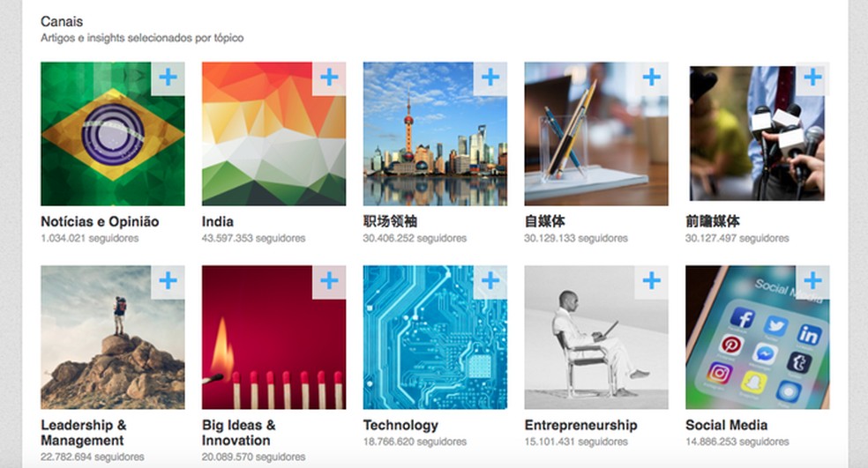This screenshot has height=468, width=868.
Task: Add the 自媒体 channel using plus icon
Action: (x=652, y=78)
